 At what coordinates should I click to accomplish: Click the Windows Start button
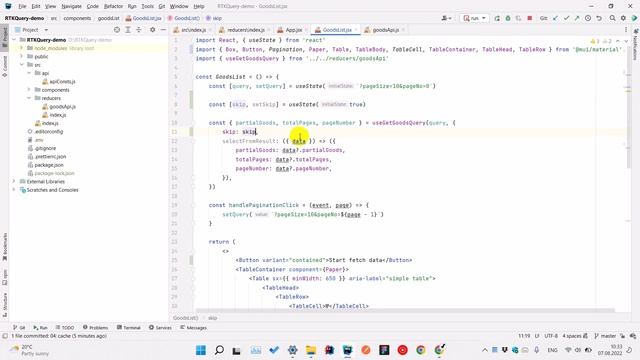click(x=201, y=350)
